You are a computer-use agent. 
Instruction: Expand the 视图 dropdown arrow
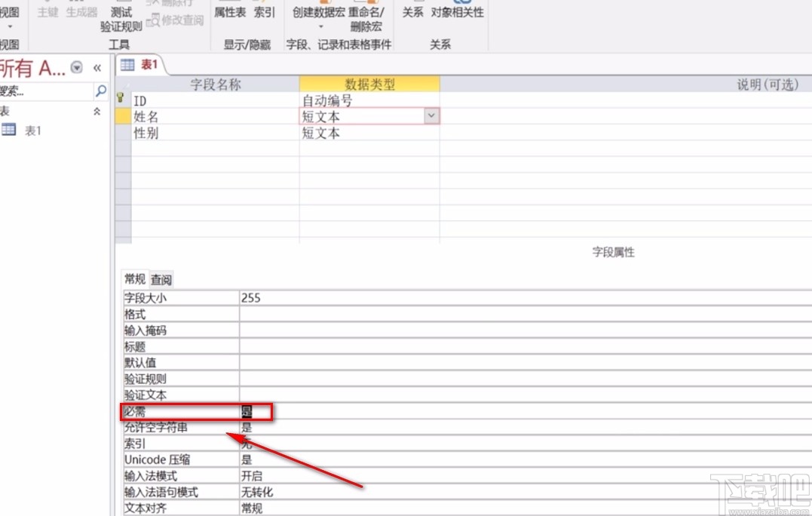pos(9,26)
